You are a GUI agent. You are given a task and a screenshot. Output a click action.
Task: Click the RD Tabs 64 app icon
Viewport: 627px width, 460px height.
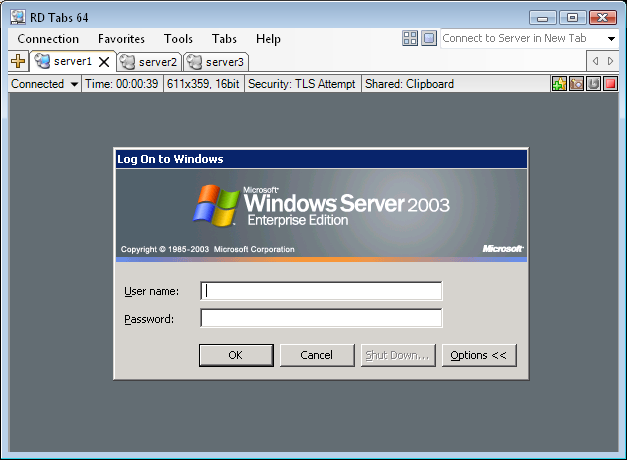[x=18, y=17]
